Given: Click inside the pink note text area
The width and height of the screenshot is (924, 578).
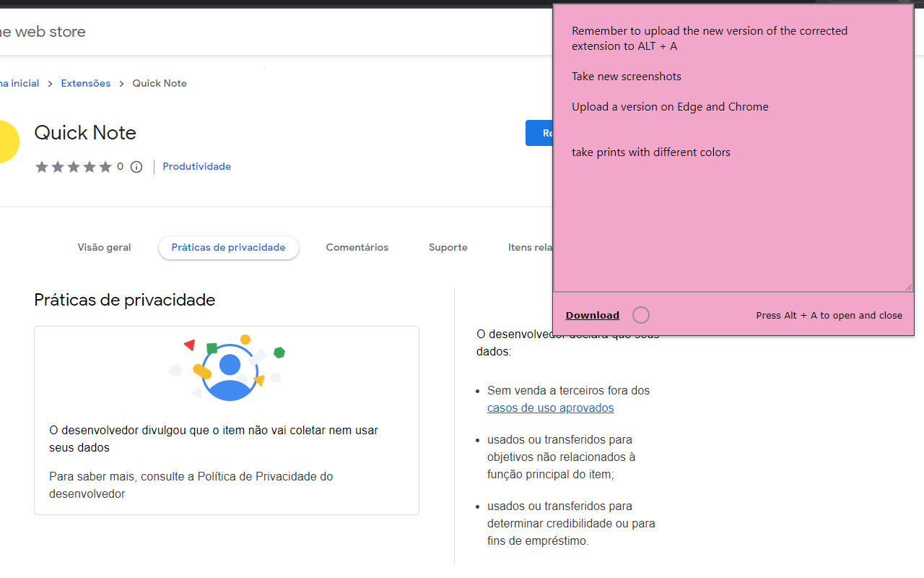Looking at the screenshot, I should pyautogui.click(x=733, y=148).
